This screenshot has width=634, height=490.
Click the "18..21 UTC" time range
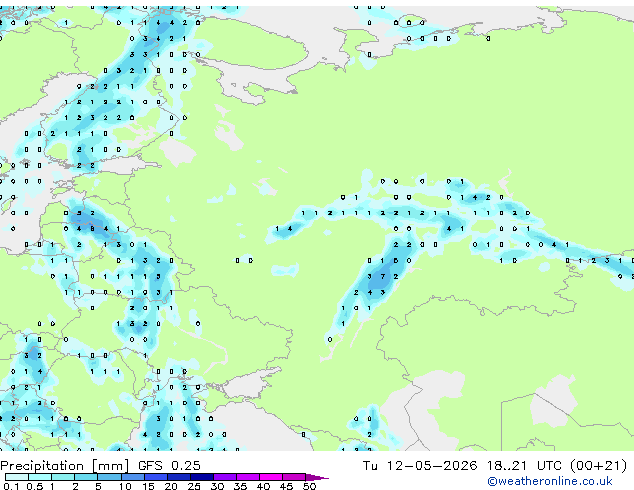pos(524,465)
